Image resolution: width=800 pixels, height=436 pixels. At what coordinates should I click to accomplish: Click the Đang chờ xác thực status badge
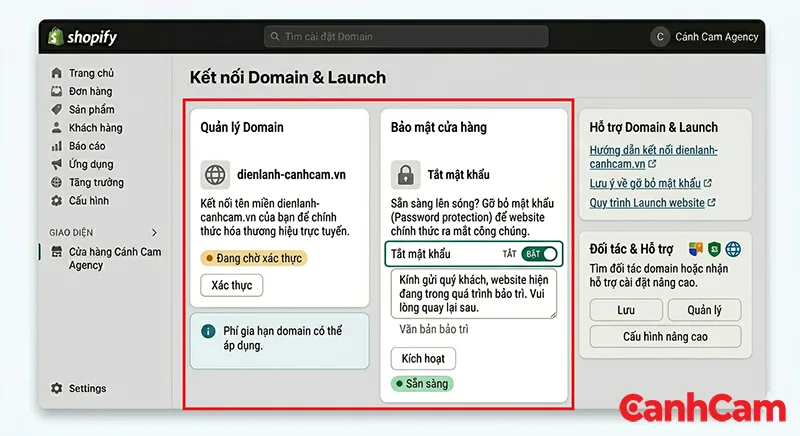coord(254,258)
